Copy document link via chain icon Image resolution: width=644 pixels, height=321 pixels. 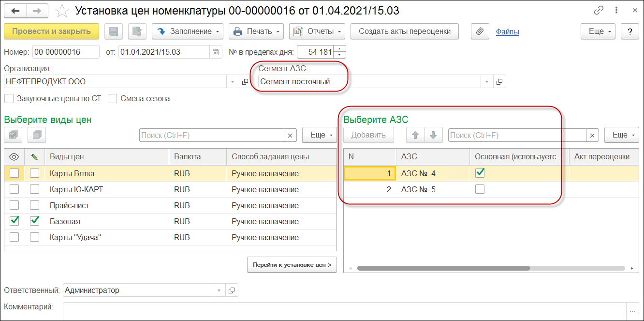[599, 11]
